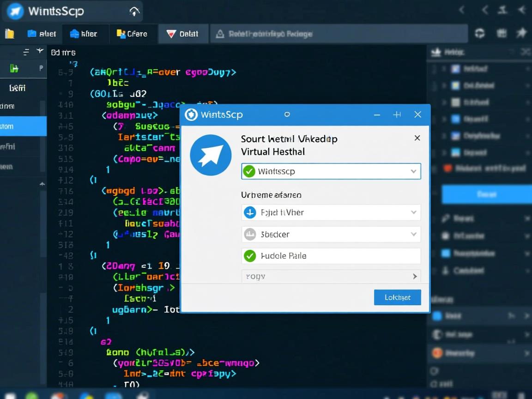Click the WintsScp arrow logo in top-left
532x399 pixels.
15,11
